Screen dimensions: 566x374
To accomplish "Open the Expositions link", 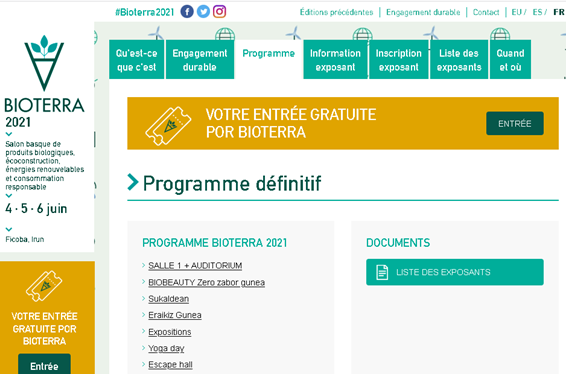I will [x=170, y=332].
